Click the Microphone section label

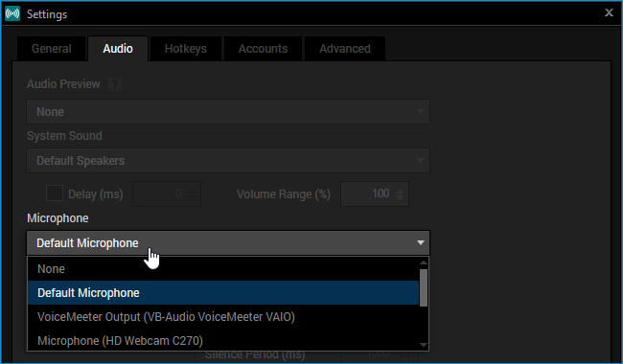point(58,218)
